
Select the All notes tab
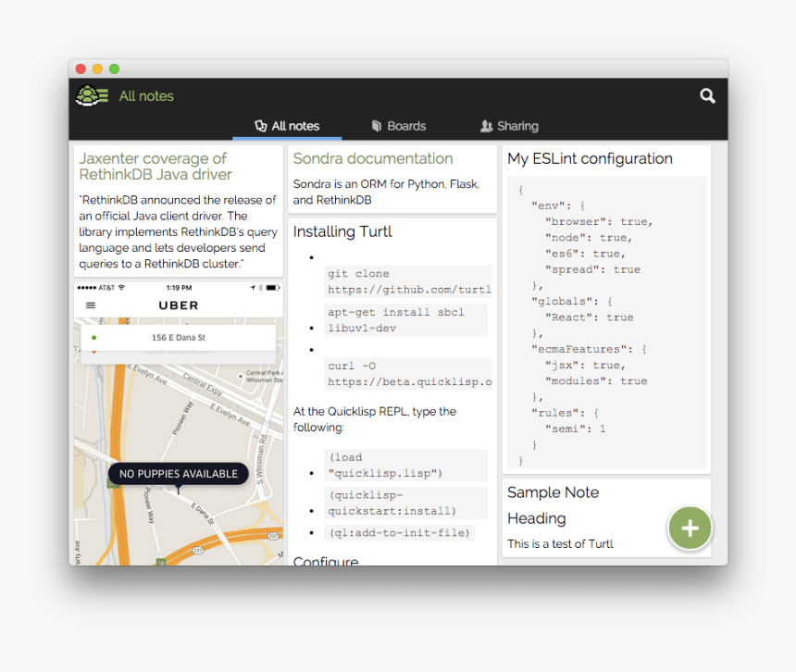point(294,126)
